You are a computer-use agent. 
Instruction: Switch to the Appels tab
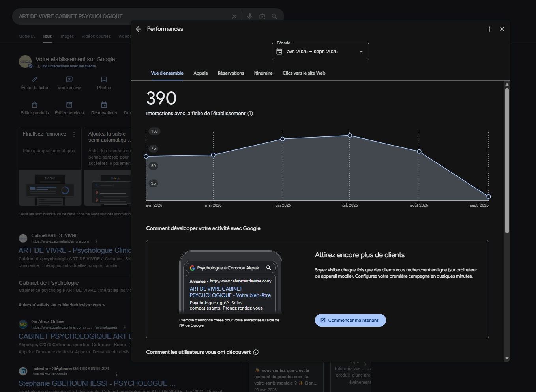[201, 73]
